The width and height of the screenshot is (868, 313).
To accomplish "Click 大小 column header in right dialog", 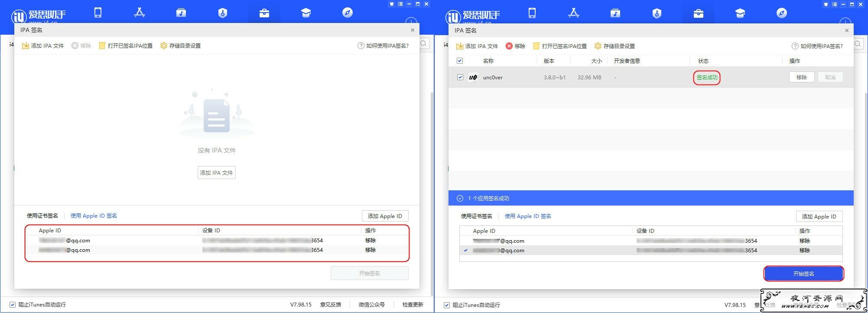I will click(597, 61).
